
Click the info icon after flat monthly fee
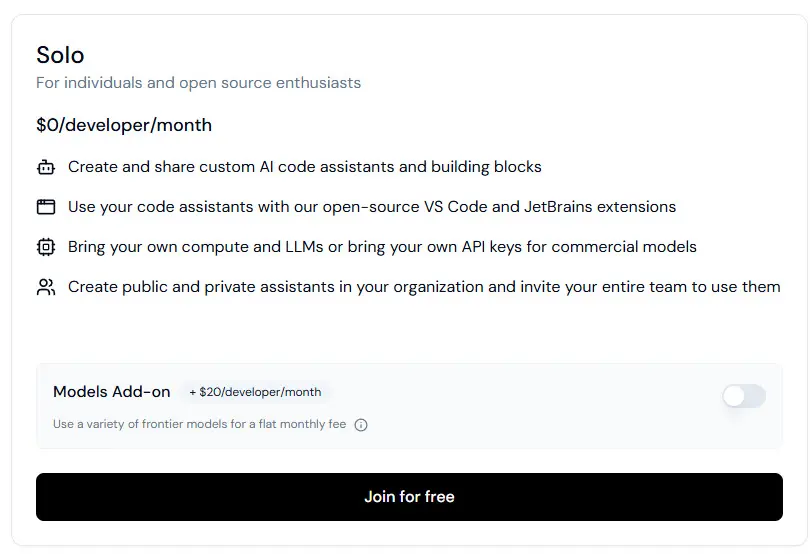(361, 425)
